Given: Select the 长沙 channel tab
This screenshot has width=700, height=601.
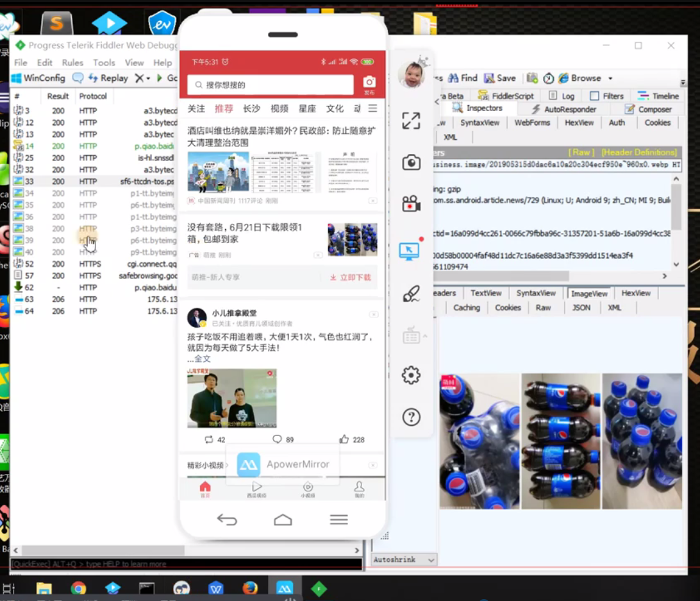Looking at the screenshot, I should click(251, 108).
